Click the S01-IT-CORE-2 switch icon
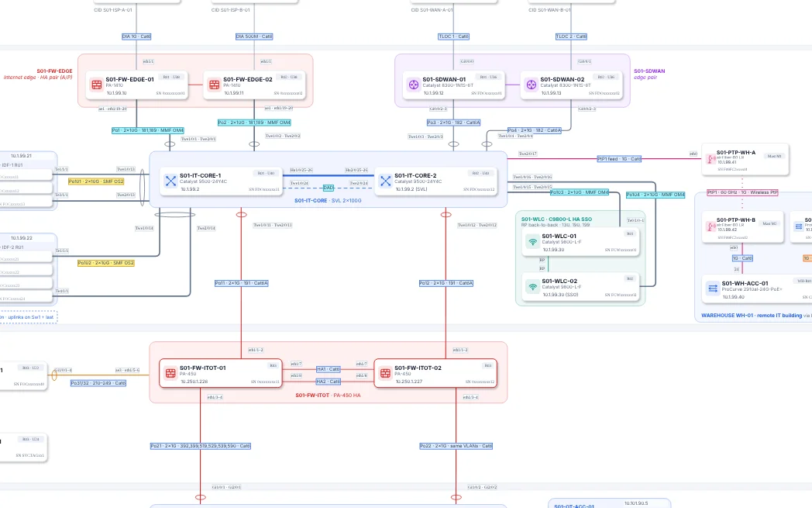The width and height of the screenshot is (812, 508). coord(385,181)
